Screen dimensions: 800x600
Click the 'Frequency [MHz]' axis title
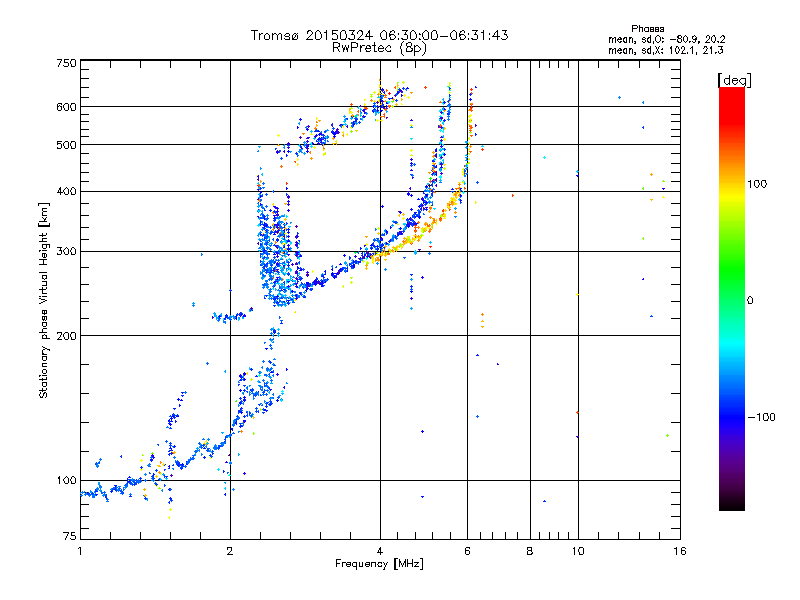[379, 564]
